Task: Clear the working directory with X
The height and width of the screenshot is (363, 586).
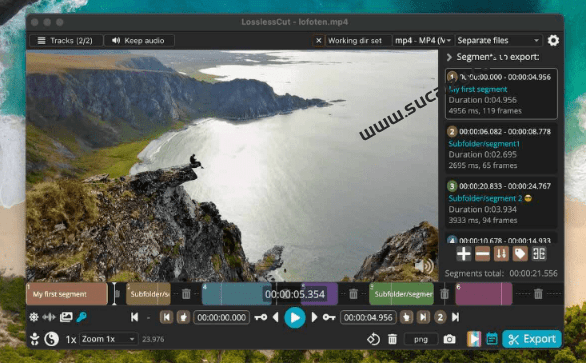Action: (318, 40)
